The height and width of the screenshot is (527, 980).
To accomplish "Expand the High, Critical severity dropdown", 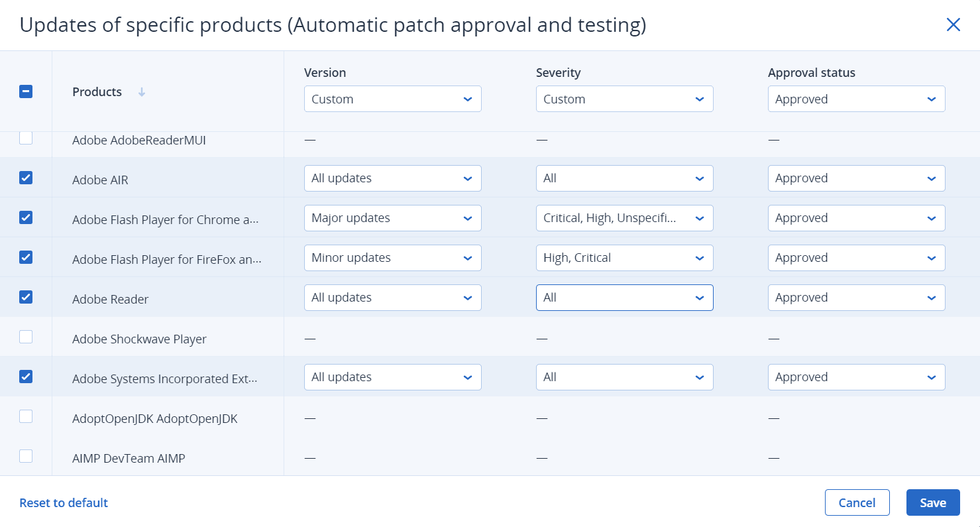I will 624,258.
